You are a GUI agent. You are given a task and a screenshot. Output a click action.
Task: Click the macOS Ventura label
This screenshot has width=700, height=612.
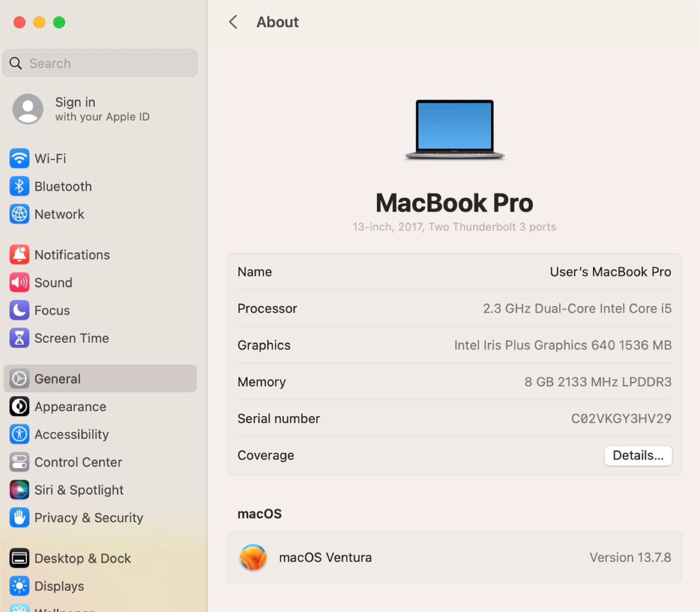(x=325, y=557)
